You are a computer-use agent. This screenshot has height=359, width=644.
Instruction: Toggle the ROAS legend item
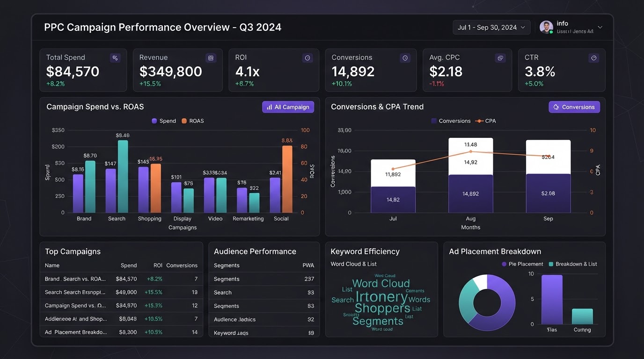point(193,121)
